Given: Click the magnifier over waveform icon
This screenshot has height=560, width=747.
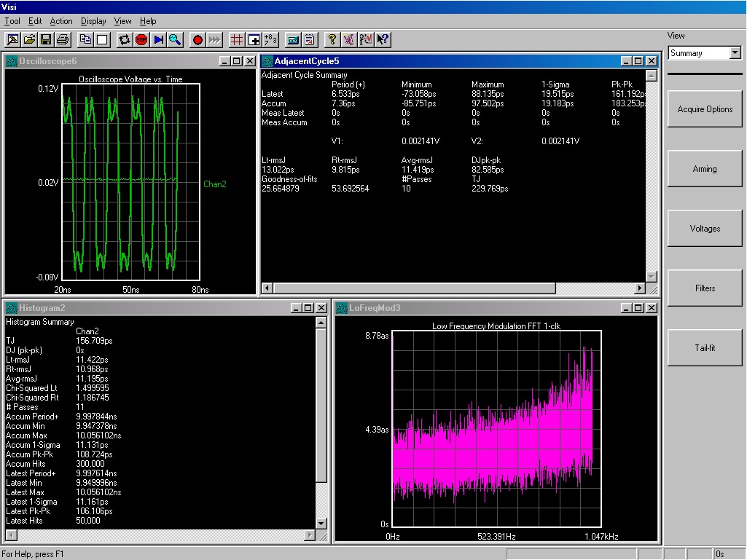Looking at the screenshot, I should (x=175, y=40).
